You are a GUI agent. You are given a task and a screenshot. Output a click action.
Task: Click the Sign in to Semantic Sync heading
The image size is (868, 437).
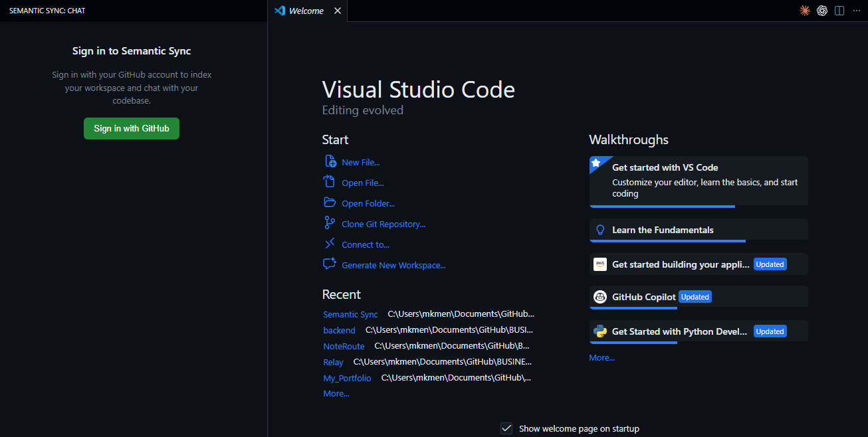point(132,51)
